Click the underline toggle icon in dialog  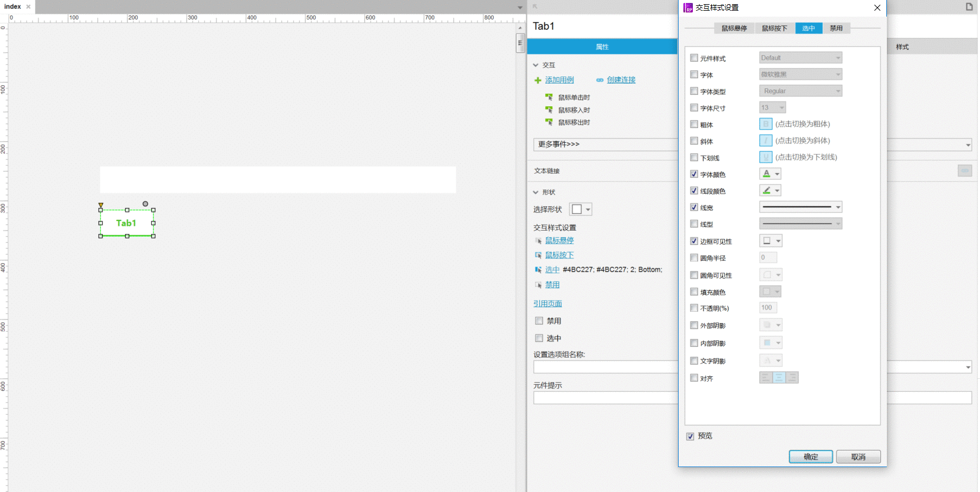pyautogui.click(x=765, y=157)
